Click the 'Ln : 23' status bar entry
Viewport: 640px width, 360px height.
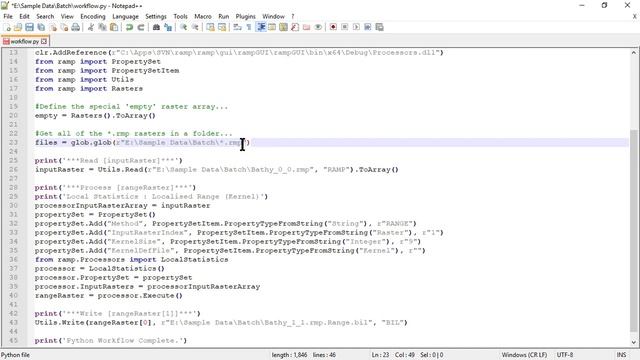pos(380,355)
